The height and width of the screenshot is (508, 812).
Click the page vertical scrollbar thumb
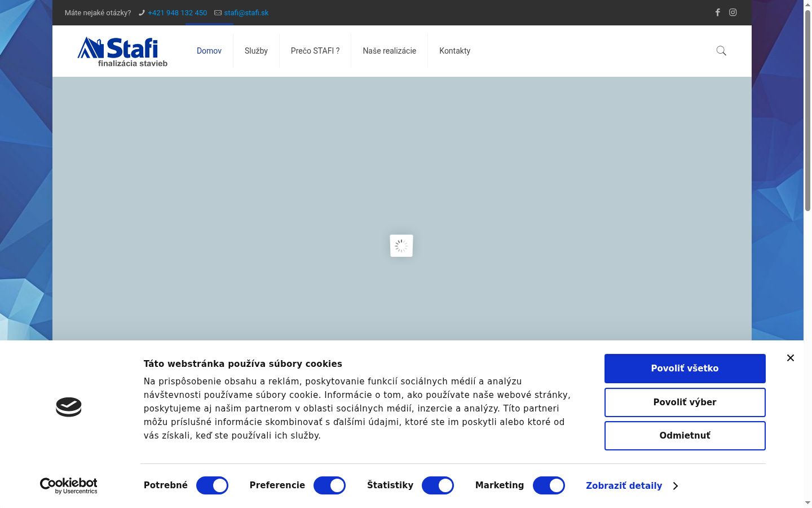807,110
